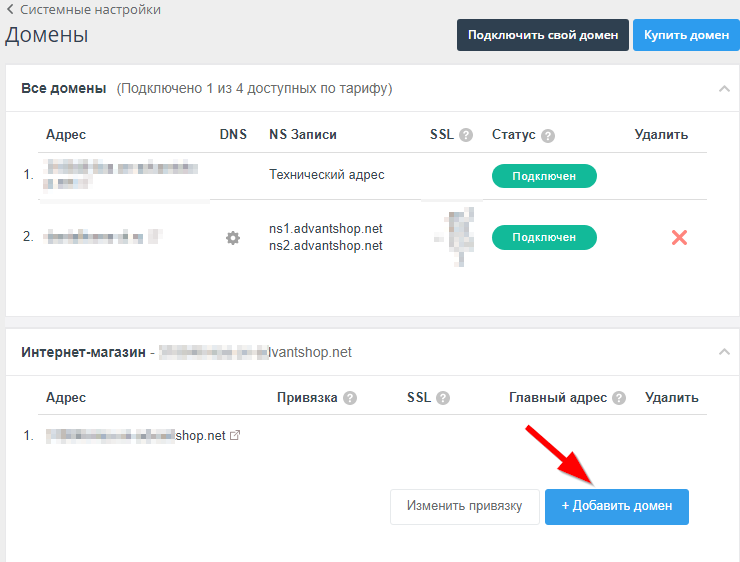Collapse the Все домены panel
Screen dimensions: 740x562
[x=723, y=89]
